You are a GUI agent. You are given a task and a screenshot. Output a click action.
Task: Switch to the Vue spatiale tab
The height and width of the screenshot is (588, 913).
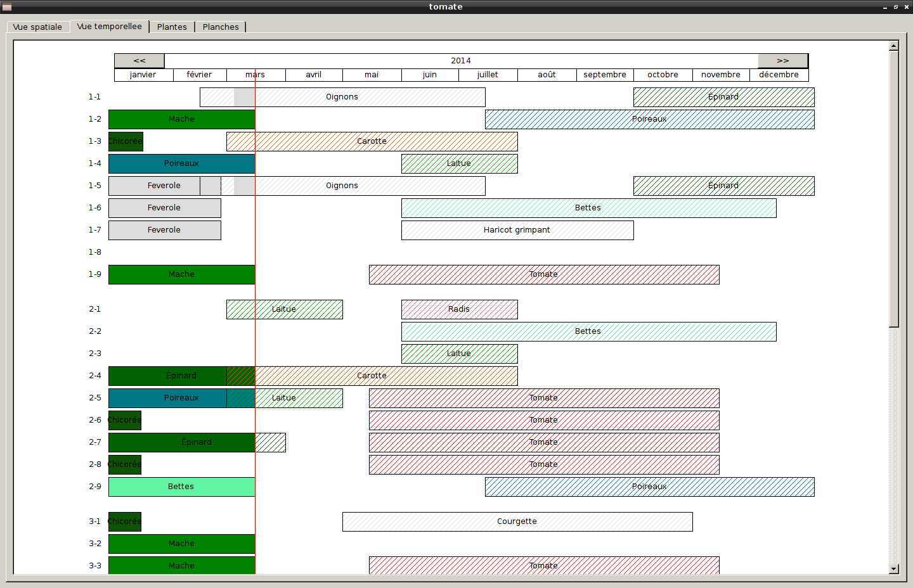(37, 27)
